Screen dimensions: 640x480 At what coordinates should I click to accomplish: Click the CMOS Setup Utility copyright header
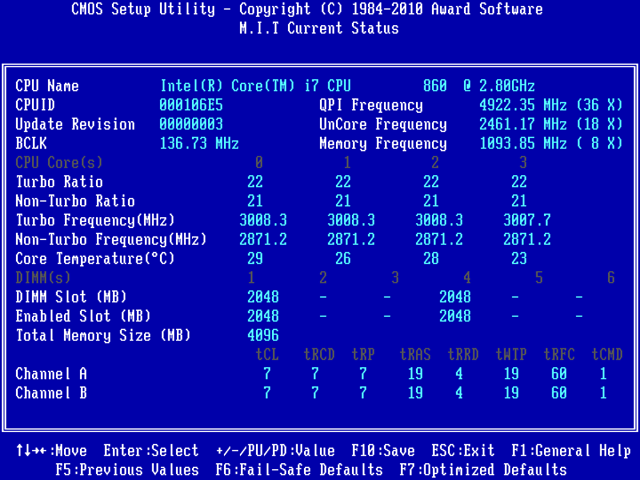tap(307, 9)
